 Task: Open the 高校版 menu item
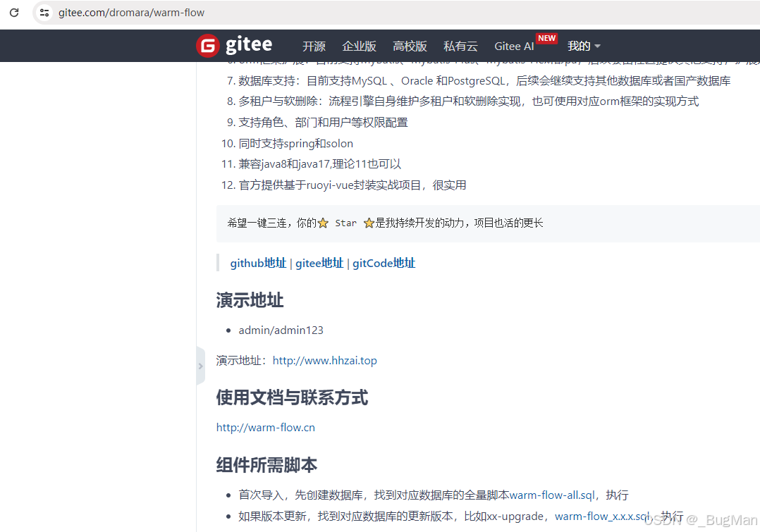tap(410, 46)
